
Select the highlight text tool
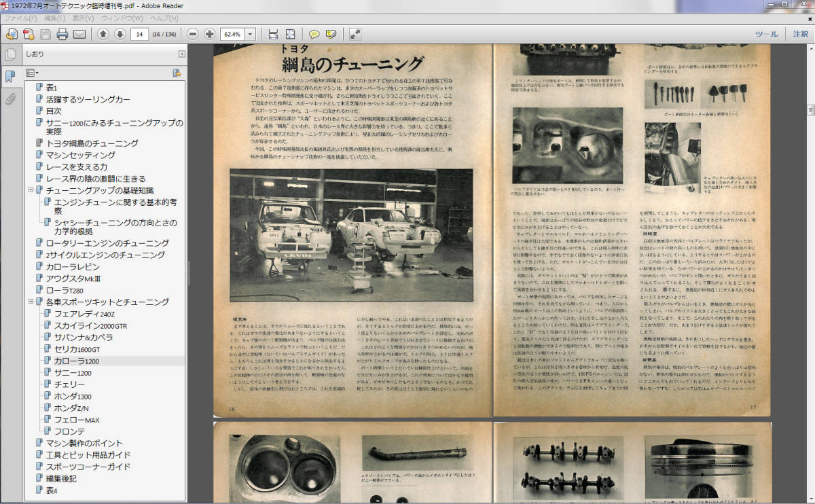pyautogui.click(x=331, y=34)
